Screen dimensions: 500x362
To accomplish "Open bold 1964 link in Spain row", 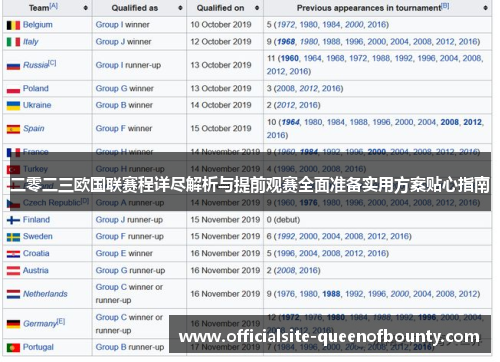I will tap(290, 122).
